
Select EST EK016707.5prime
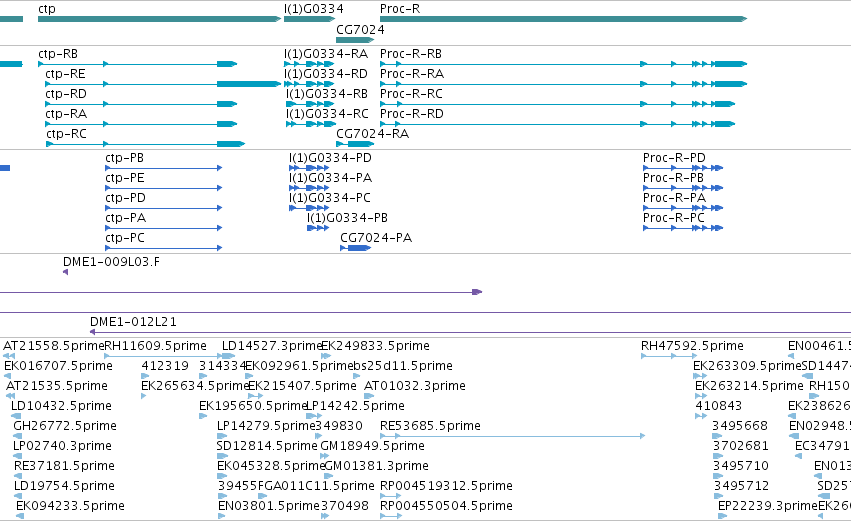point(58,366)
